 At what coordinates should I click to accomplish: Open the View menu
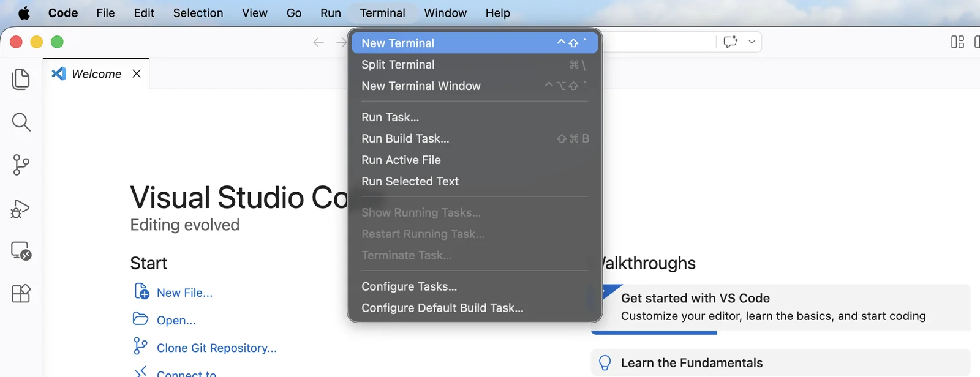[x=254, y=13]
